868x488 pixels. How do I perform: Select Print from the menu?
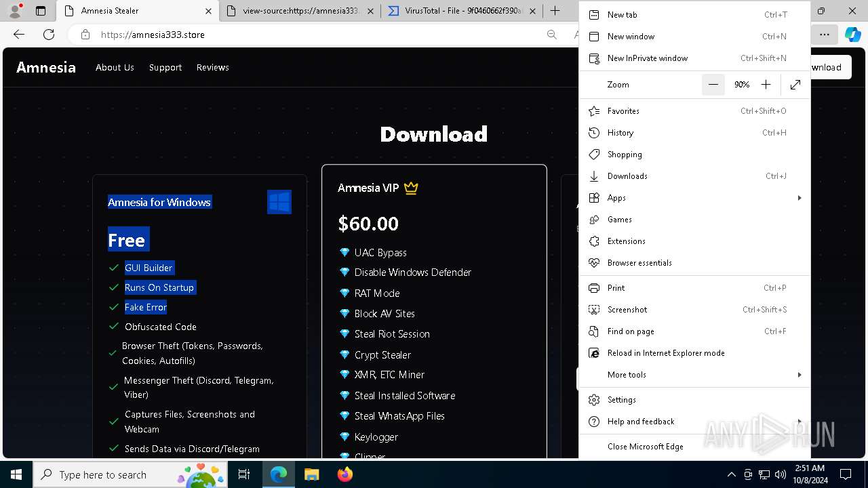tap(694, 288)
